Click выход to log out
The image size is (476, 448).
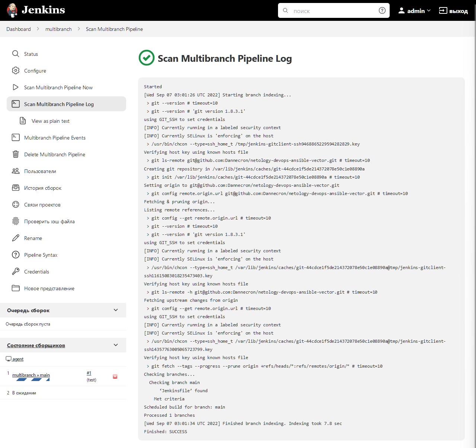[x=453, y=10]
